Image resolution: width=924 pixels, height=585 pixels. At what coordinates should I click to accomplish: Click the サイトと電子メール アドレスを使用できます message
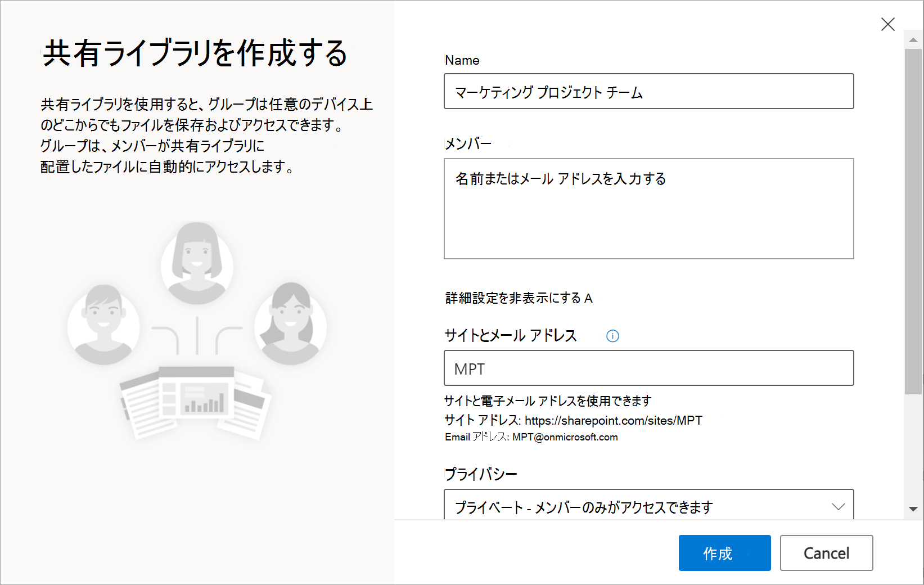[x=547, y=400]
